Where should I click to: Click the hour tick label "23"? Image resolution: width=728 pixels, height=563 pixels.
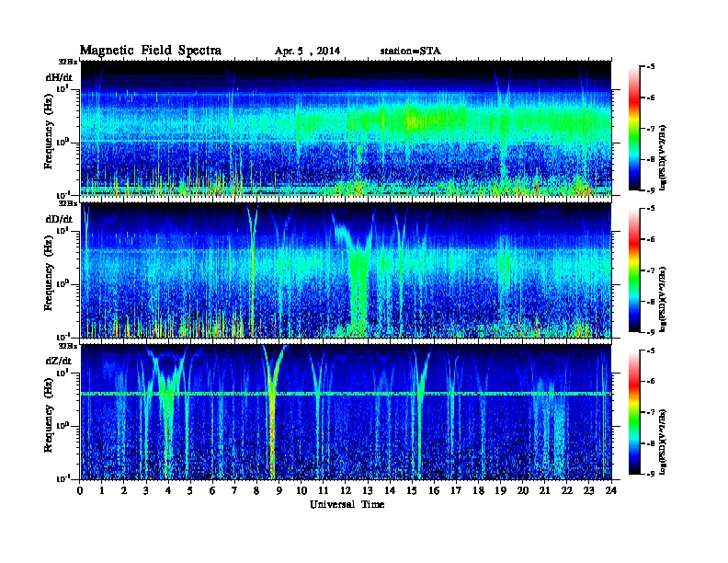588,490
